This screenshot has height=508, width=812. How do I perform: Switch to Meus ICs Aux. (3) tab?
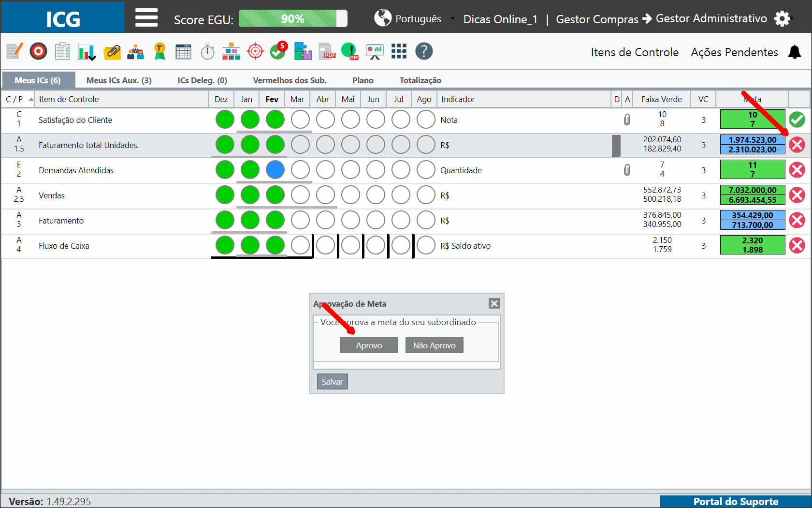pos(119,80)
